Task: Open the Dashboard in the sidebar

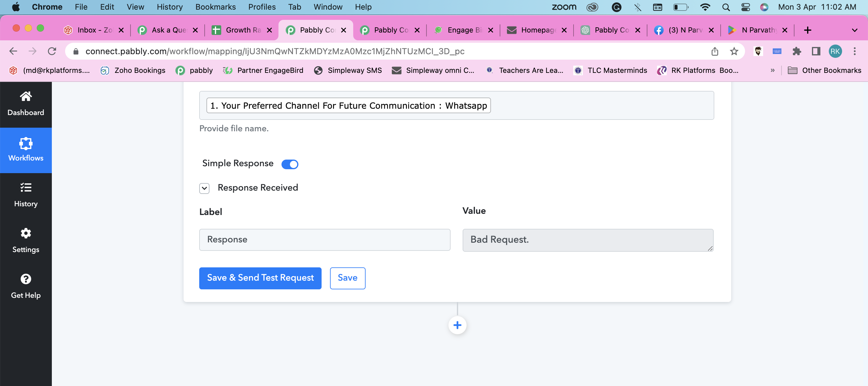Action: pyautogui.click(x=26, y=104)
